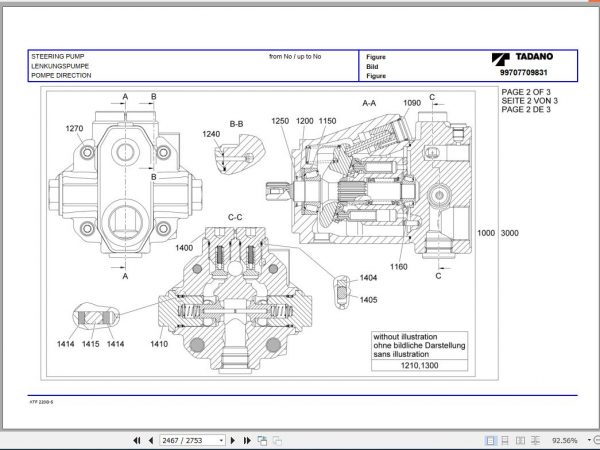Click part callout 1405
The image size is (600, 450).
368,300
